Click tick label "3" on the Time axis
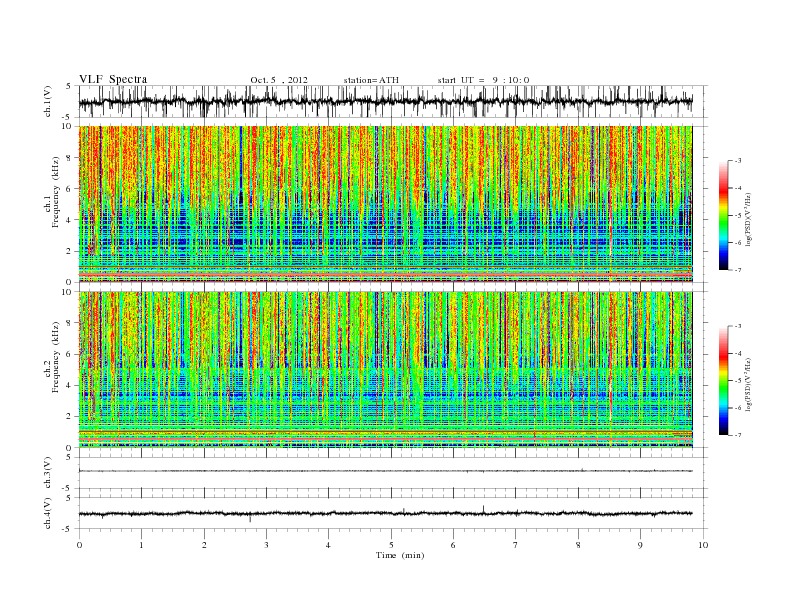792x612 pixels. 266,545
